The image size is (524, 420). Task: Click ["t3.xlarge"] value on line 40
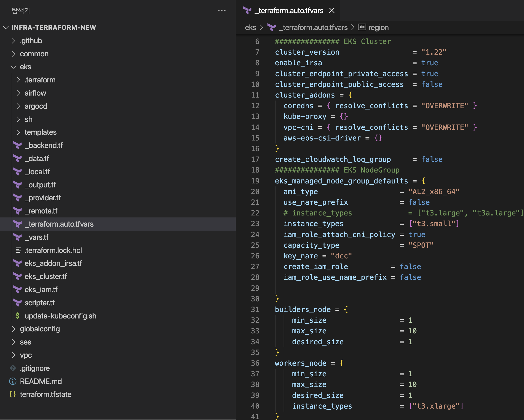click(436, 406)
